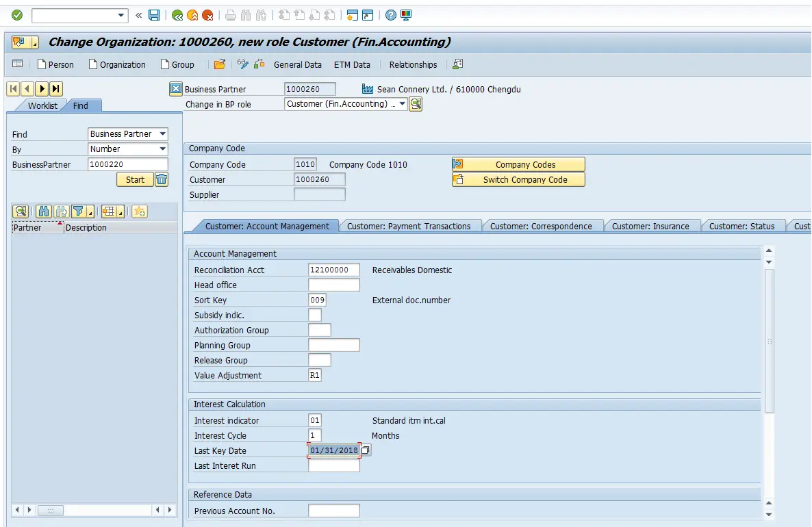The image size is (812, 527).
Task: Click the green checkmark Enter icon
Action: [17, 15]
